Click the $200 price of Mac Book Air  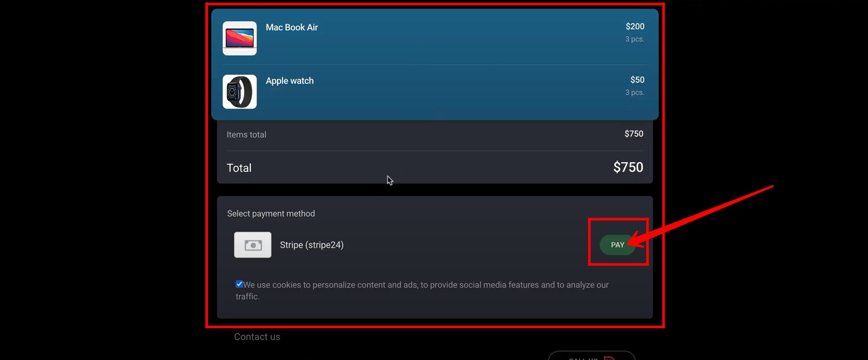(x=634, y=27)
